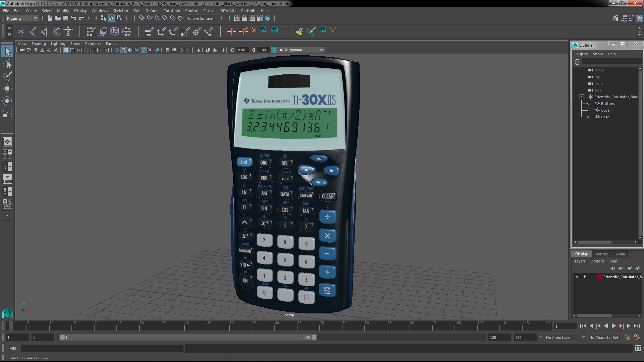Click the New Scene icon
Screen dimensions: 644x362
[50, 18]
